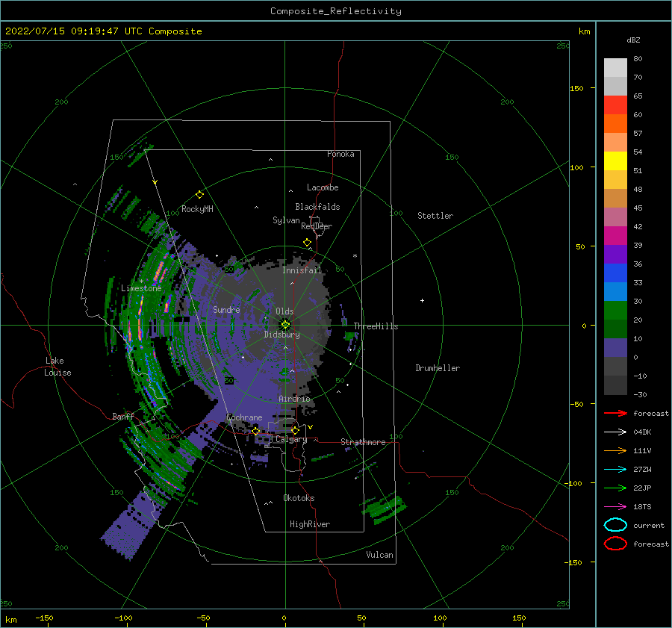Click the Didsbury town label
The height and width of the screenshot is (628, 672).
tap(282, 335)
